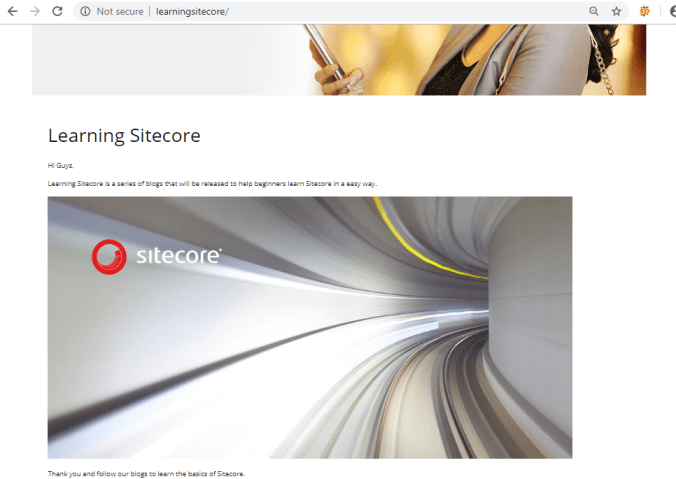Click the vertical divider beside the profile icon
This screenshot has height=479, width=676.
point(660,12)
